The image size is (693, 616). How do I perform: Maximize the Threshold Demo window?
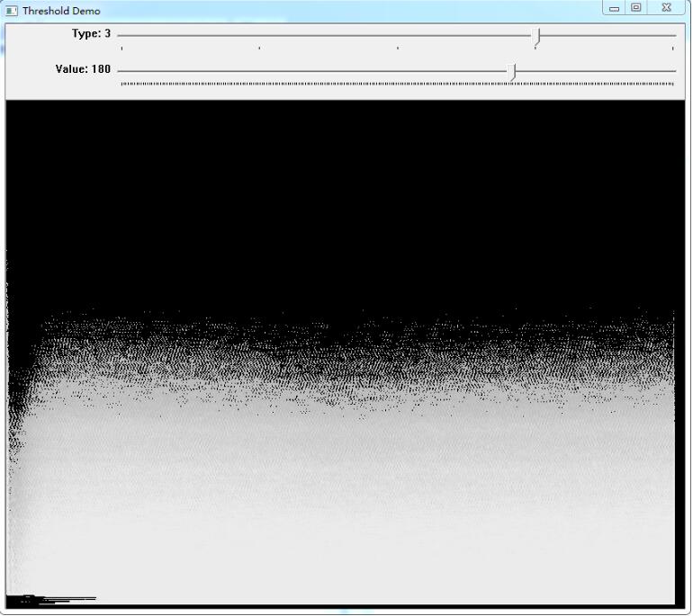636,7
